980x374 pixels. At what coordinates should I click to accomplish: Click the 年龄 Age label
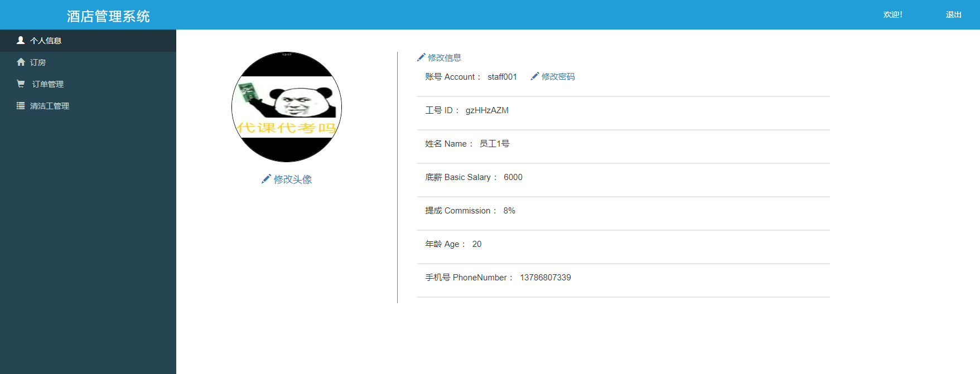[x=445, y=244]
